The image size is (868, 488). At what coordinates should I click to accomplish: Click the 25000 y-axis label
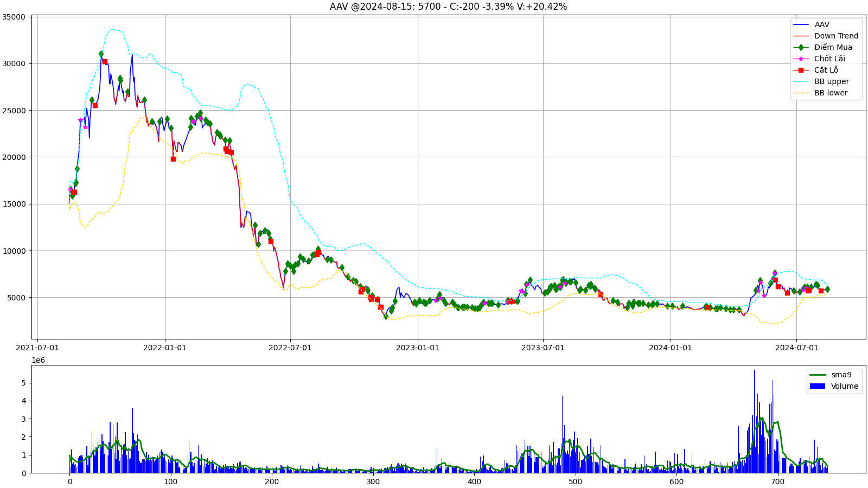coord(14,111)
